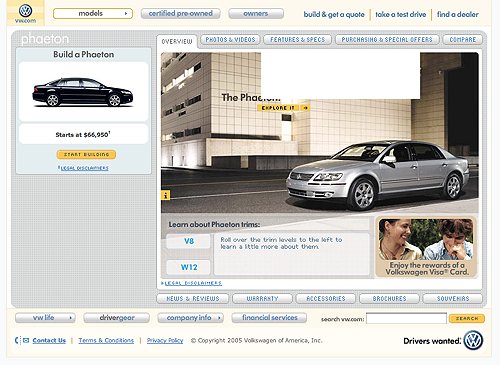Click the yellow info icon on the hero image

coord(166,195)
